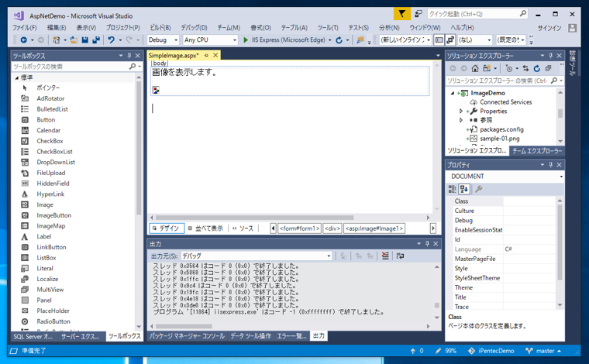Select sample-01.png in Solution Explorer

tap(500, 139)
